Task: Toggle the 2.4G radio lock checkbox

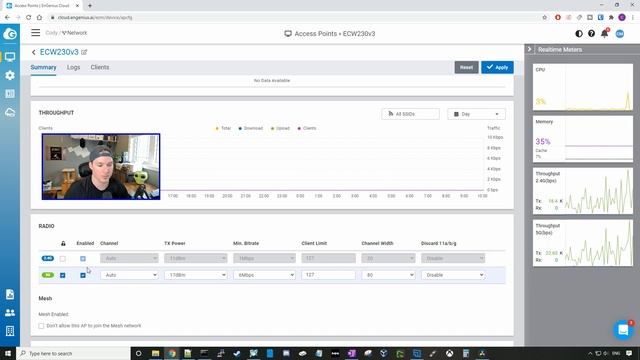Action: pos(62,258)
